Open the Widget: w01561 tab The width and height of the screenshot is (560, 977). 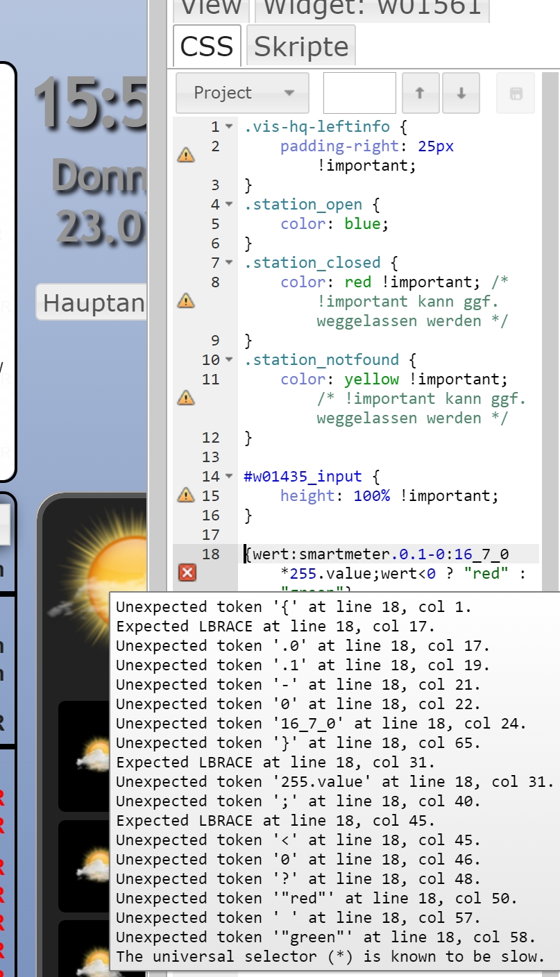coord(372,8)
